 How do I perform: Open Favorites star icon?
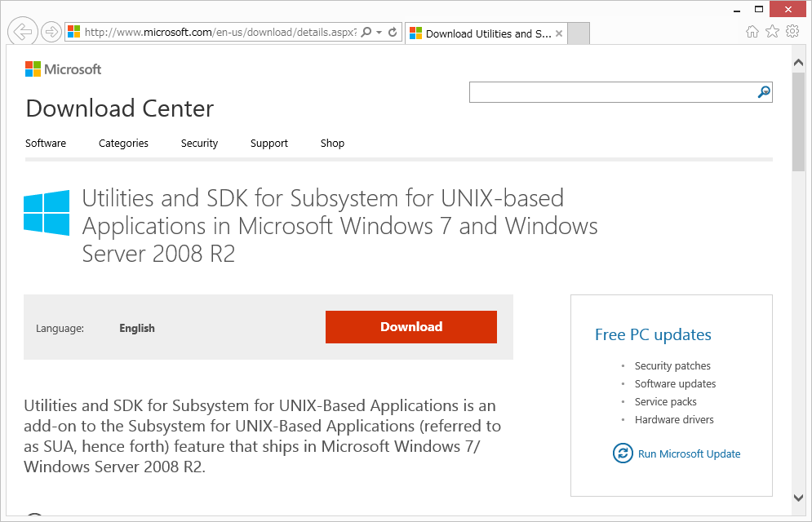tap(772, 32)
